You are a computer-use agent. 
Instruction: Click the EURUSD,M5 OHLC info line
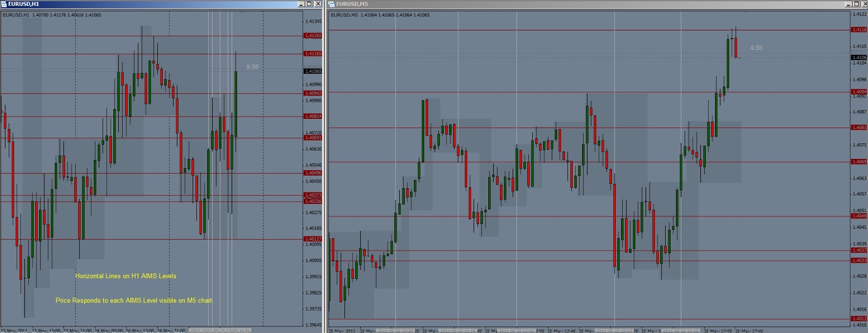380,15
